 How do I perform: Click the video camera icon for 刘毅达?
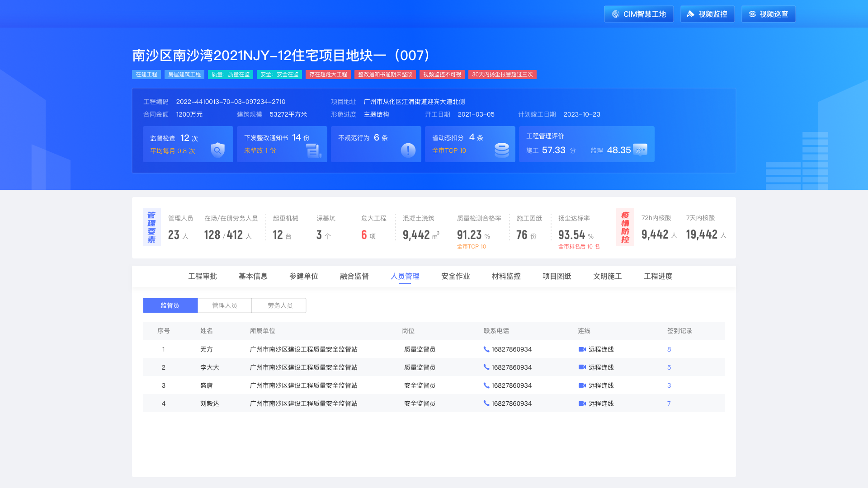click(582, 404)
